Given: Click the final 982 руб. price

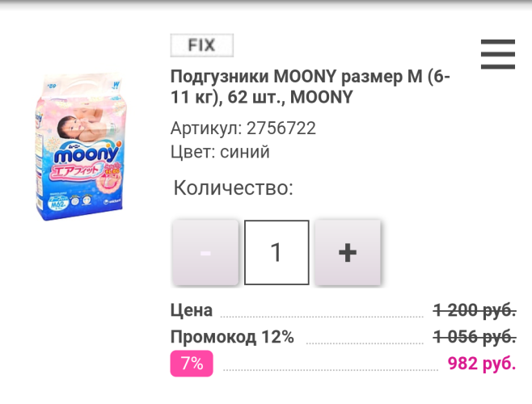Looking at the screenshot, I should pyautogui.click(x=481, y=364).
